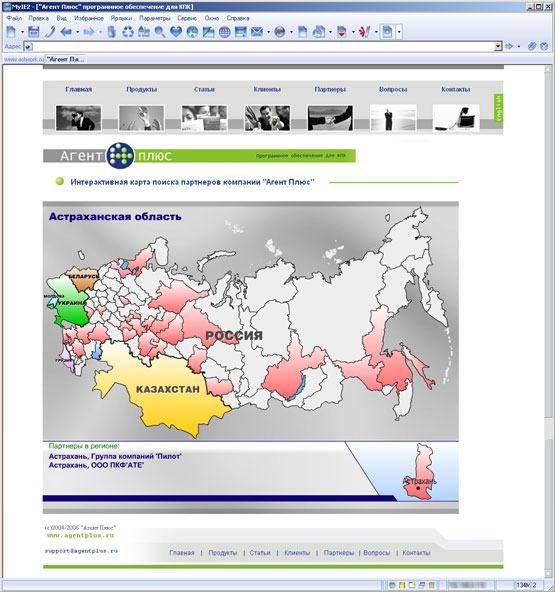
Task: Click the Клиенты thumbnail photo
Action: pyautogui.click(x=267, y=118)
